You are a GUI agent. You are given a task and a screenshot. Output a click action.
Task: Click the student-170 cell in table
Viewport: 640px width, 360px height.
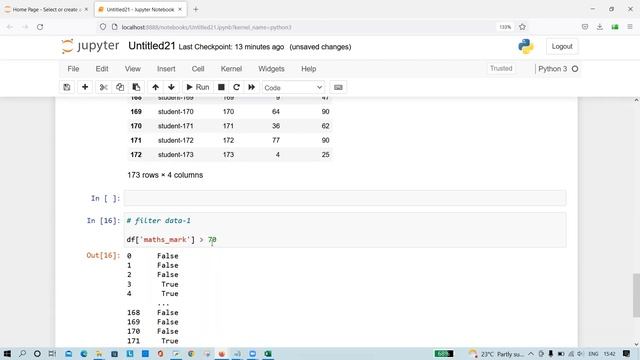176,112
